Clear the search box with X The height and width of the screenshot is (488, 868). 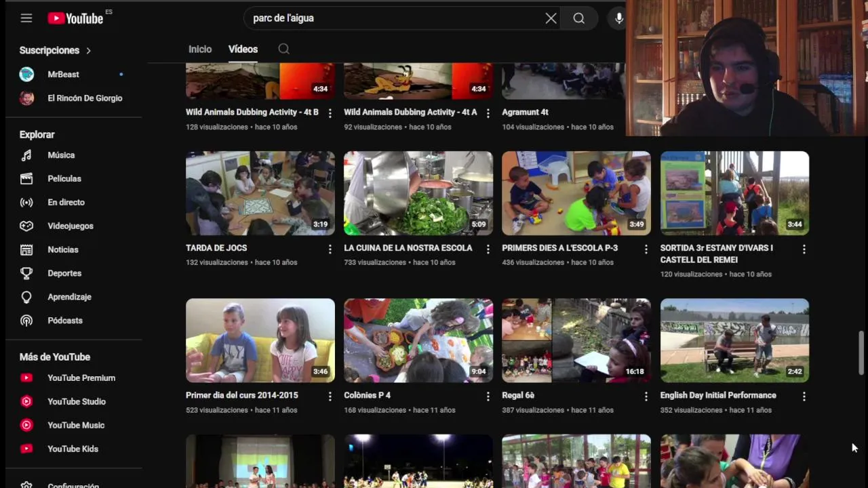click(x=551, y=18)
